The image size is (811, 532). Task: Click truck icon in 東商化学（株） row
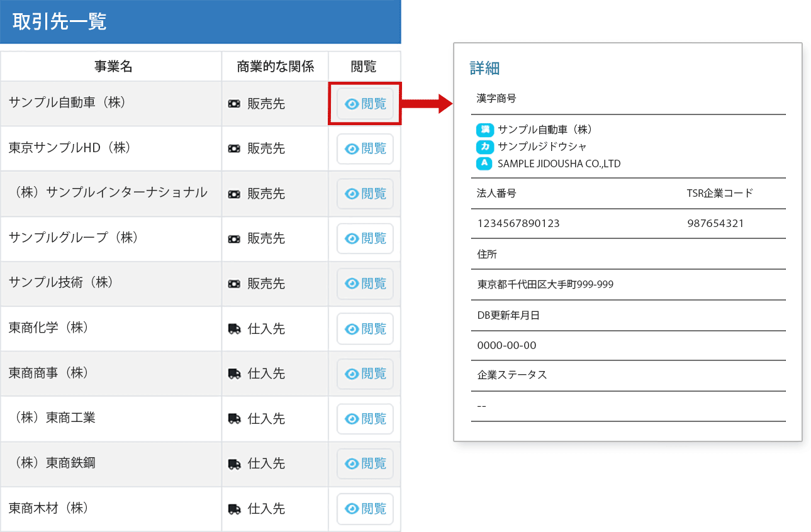click(234, 329)
